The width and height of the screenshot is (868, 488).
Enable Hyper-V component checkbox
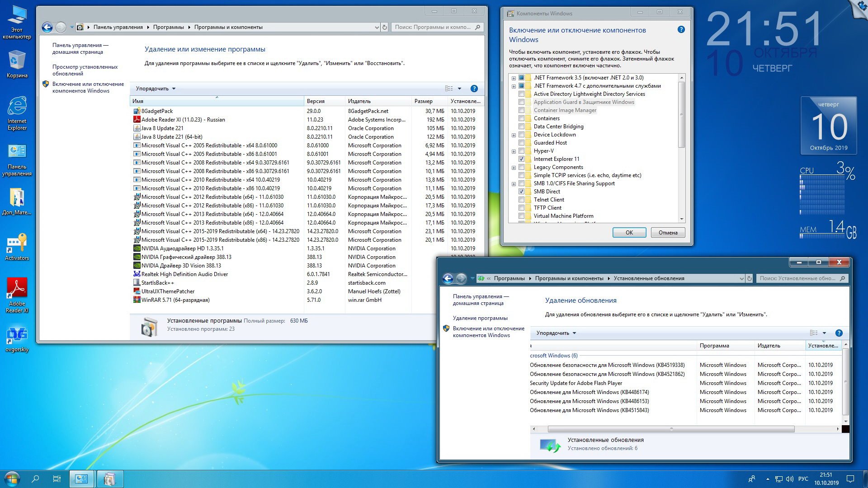[x=521, y=151]
